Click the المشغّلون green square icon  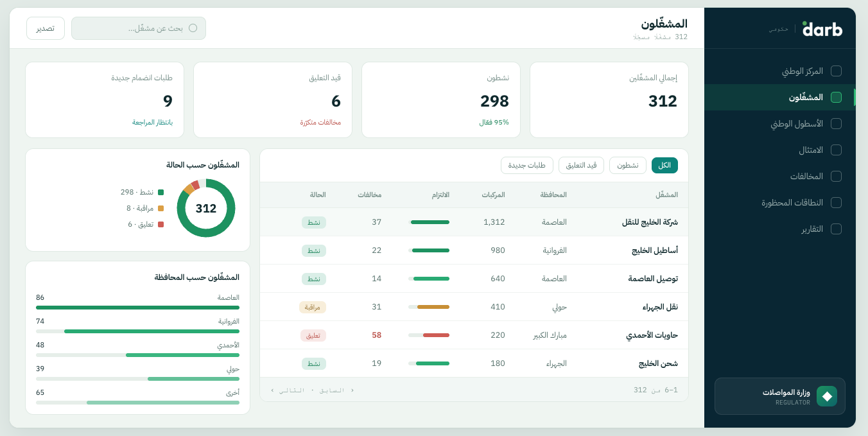836,98
